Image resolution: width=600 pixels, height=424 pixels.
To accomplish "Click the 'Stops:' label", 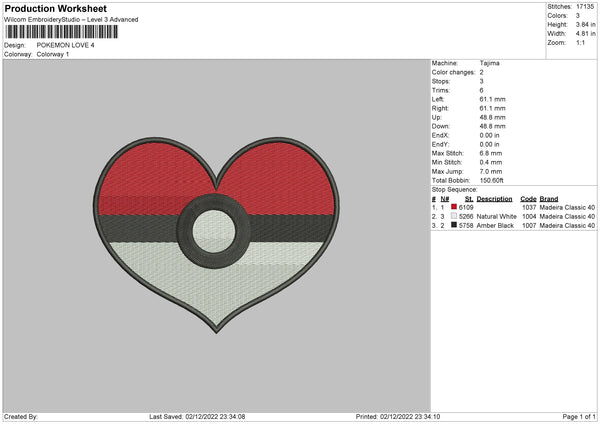I will 441,82.
